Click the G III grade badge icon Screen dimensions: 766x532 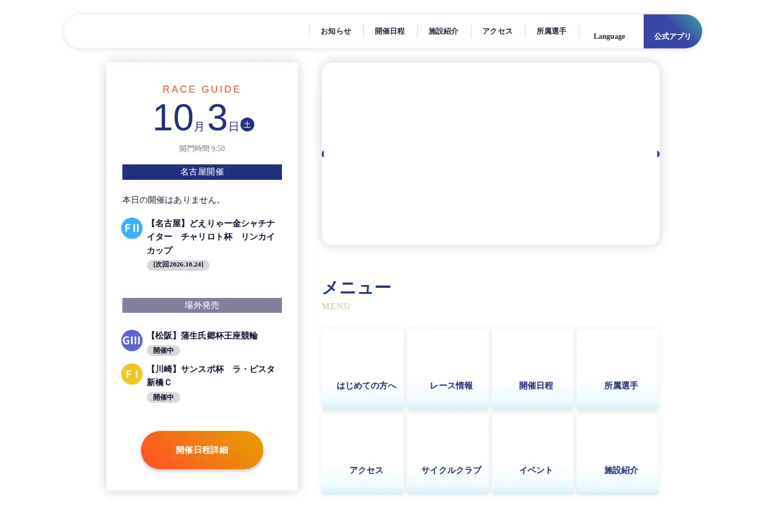tap(132, 340)
